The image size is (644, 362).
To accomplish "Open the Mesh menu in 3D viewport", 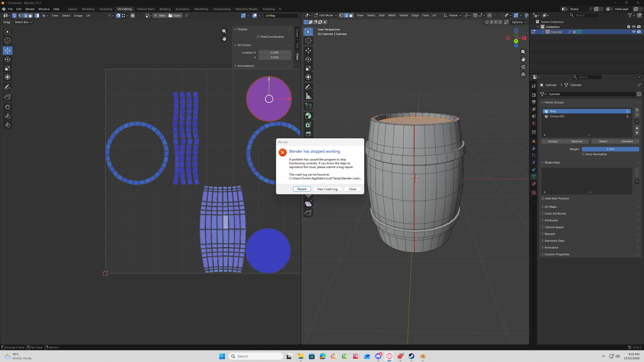I will tap(392, 15).
